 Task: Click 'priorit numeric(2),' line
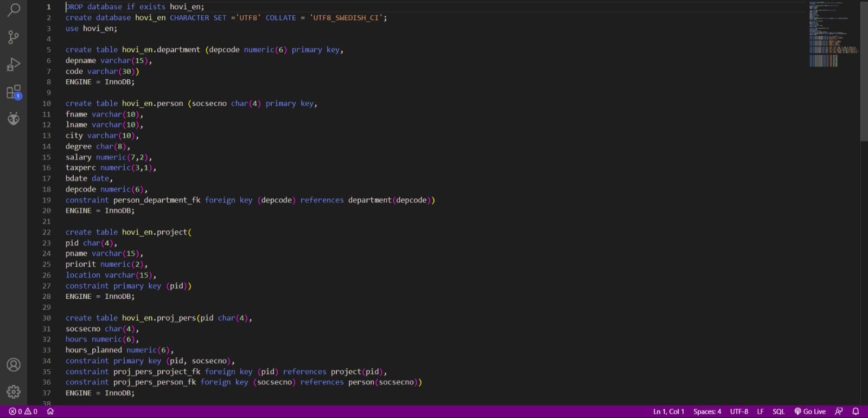click(107, 265)
